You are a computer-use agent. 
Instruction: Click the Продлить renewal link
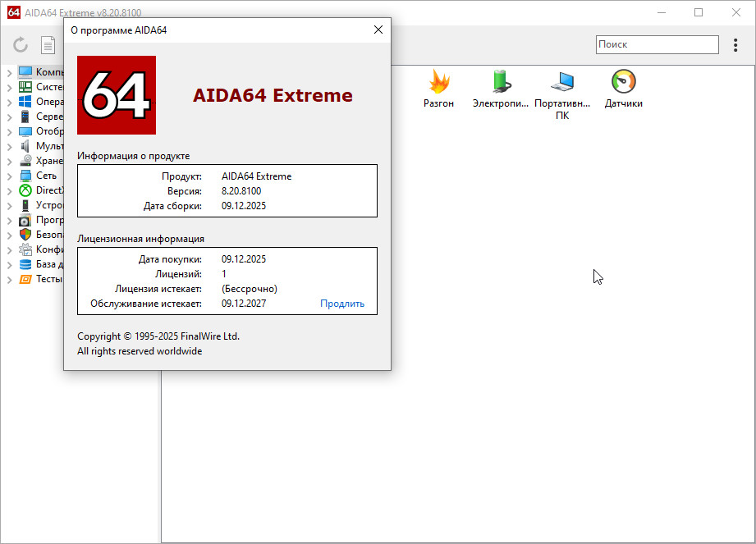coord(342,304)
